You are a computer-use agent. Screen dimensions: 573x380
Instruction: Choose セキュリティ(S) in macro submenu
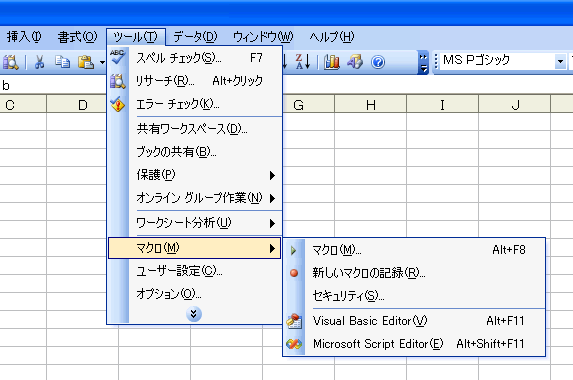point(414,296)
